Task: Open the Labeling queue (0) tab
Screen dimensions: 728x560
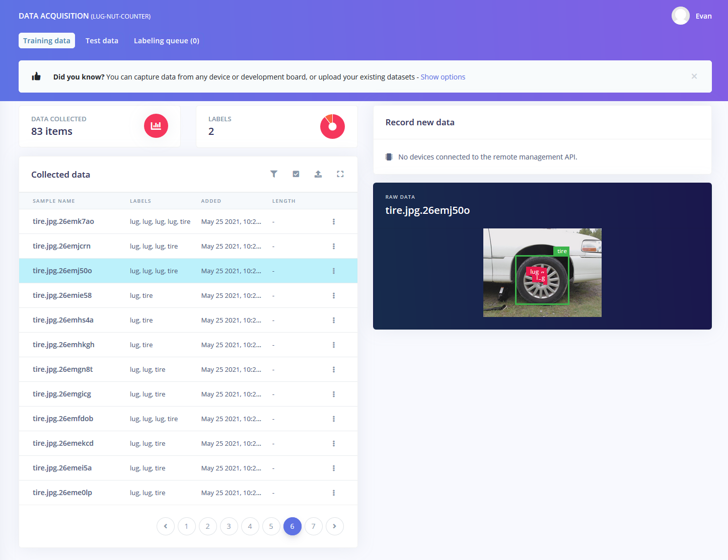Action: (167, 41)
